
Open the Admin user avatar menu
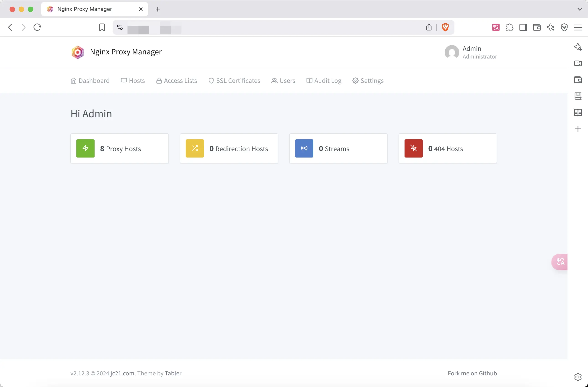(x=452, y=52)
